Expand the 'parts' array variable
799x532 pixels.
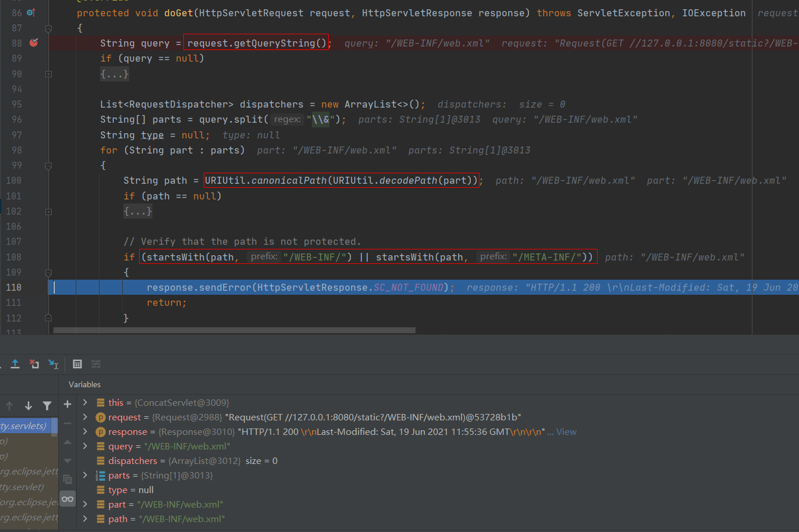(85, 475)
